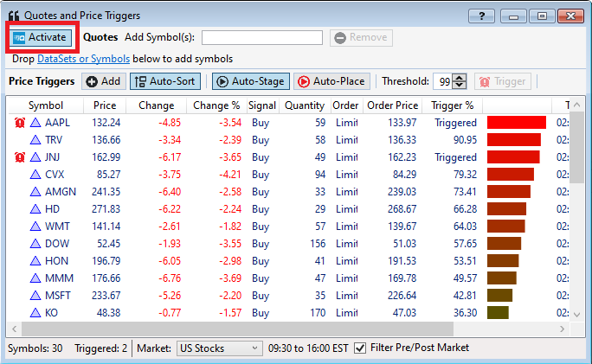Click the vertical scrollbar up arrow

coord(576,105)
